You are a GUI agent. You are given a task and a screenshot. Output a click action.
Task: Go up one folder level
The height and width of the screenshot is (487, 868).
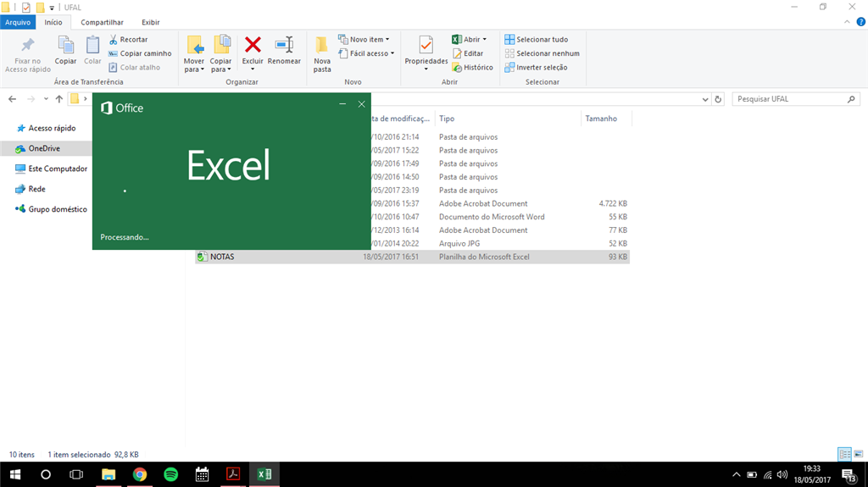tap(59, 99)
